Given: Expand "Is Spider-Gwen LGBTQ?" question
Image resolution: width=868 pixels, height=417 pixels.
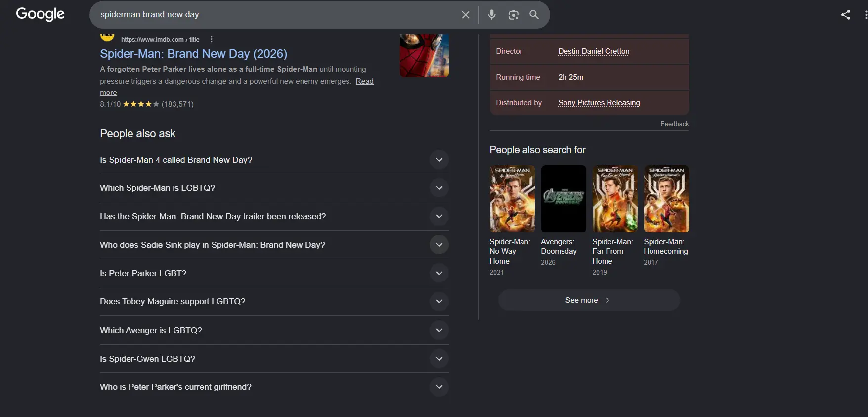Looking at the screenshot, I should point(274,359).
